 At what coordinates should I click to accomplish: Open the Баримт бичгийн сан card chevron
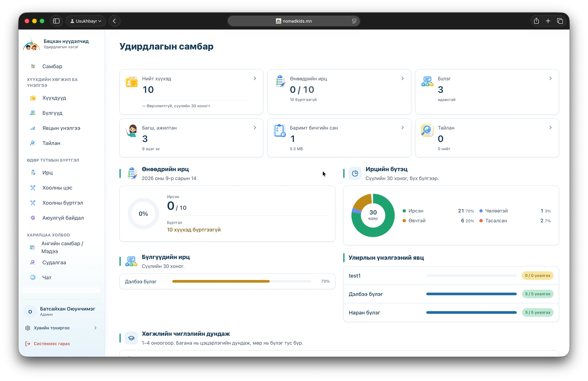tap(402, 128)
